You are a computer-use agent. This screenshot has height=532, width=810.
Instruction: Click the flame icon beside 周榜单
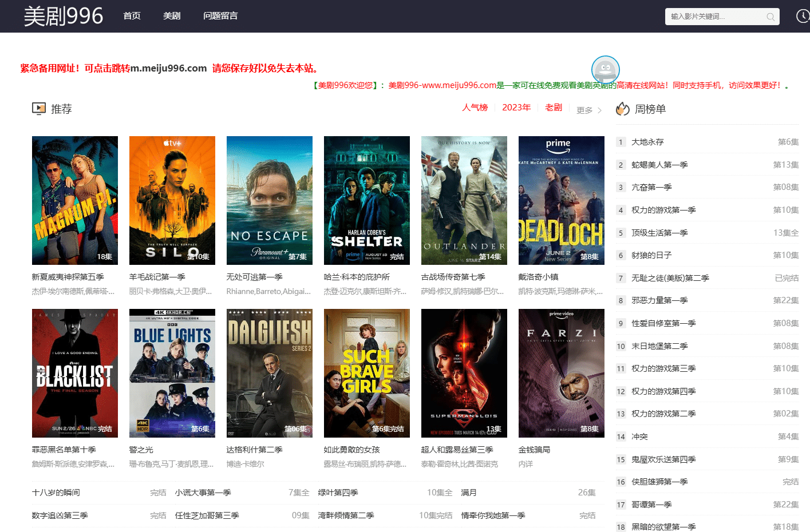coord(622,109)
